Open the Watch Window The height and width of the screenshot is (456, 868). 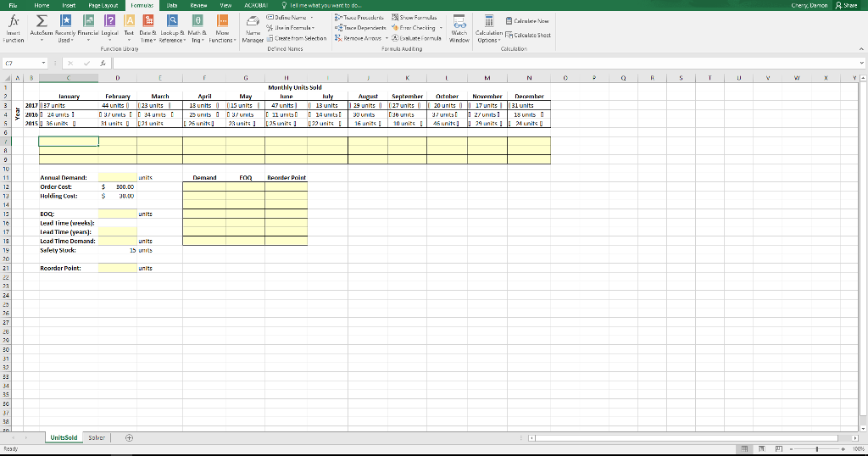[459, 29]
